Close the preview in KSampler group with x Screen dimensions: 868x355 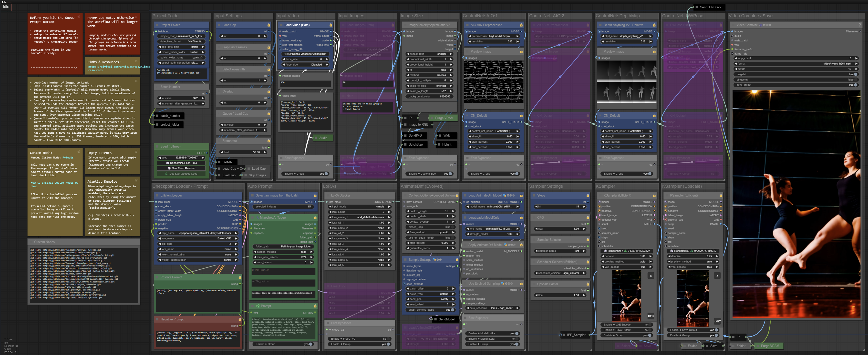pyautogui.click(x=651, y=276)
